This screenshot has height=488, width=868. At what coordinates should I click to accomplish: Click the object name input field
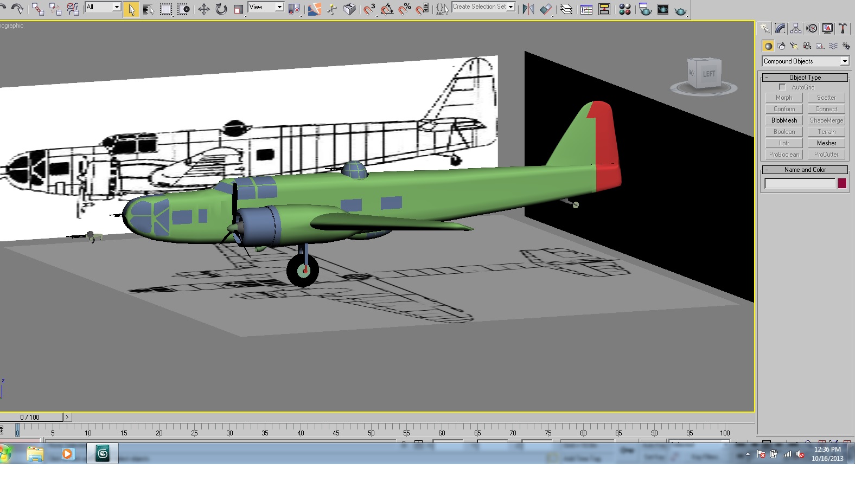pos(800,183)
